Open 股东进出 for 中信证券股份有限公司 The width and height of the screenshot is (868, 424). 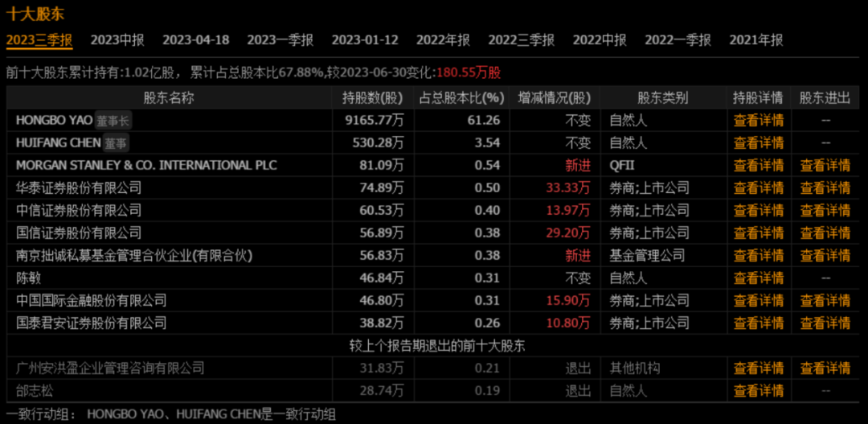point(825,211)
